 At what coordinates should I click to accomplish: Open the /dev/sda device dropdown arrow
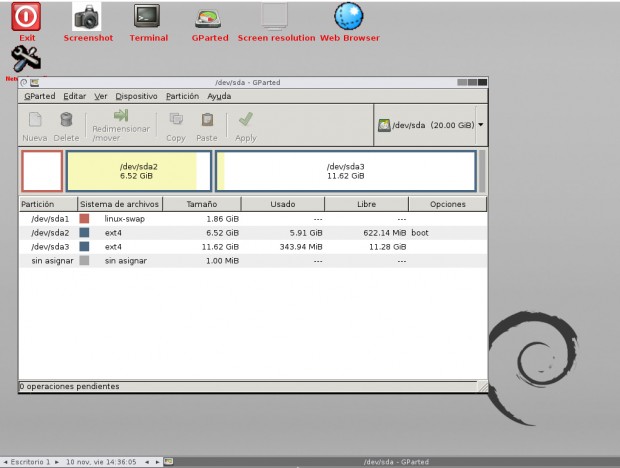coord(481,125)
